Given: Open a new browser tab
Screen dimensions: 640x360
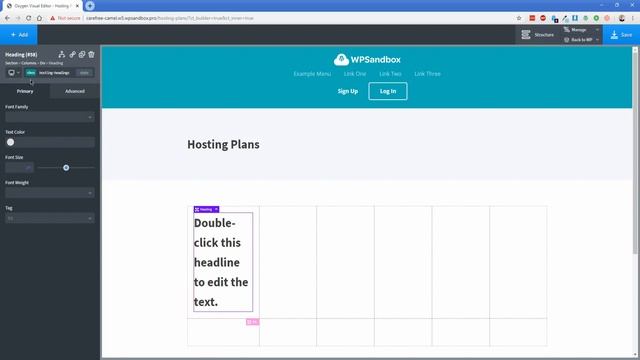Looking at the screenshot, I should coord(90,6).
